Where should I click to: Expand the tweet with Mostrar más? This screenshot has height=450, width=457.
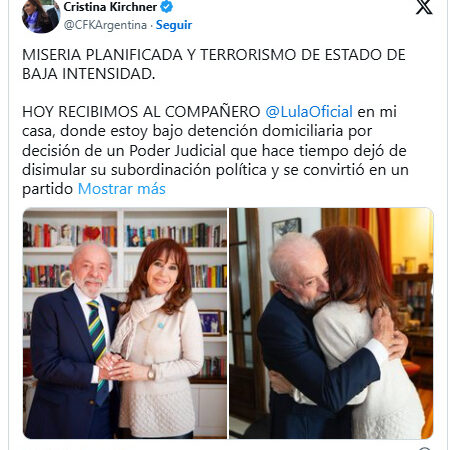pyautogui.click(x=122, y=189)
